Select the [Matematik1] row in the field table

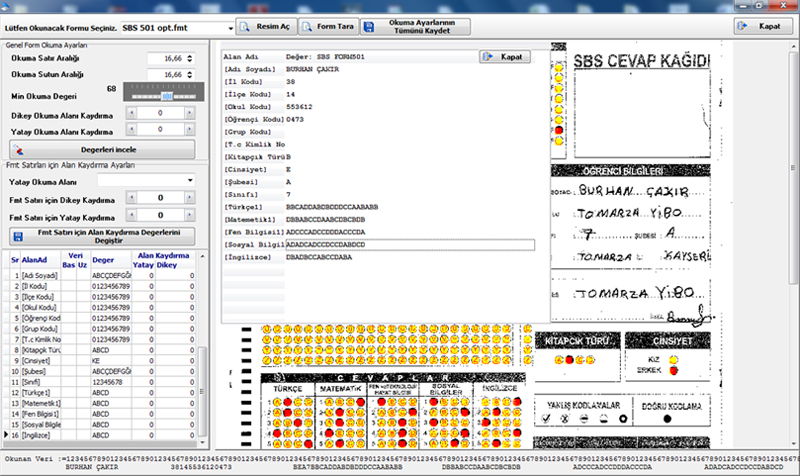pos(99,404)
